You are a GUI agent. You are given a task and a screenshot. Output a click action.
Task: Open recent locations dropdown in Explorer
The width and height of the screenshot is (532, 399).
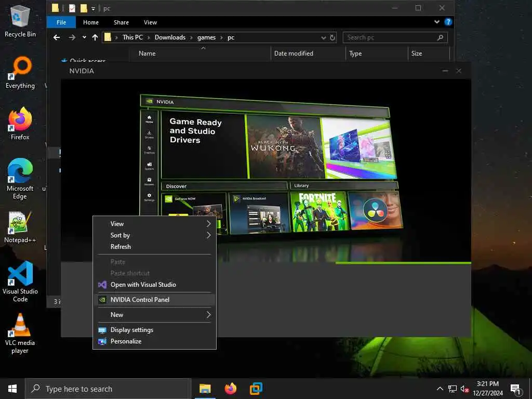coord(84,37)
